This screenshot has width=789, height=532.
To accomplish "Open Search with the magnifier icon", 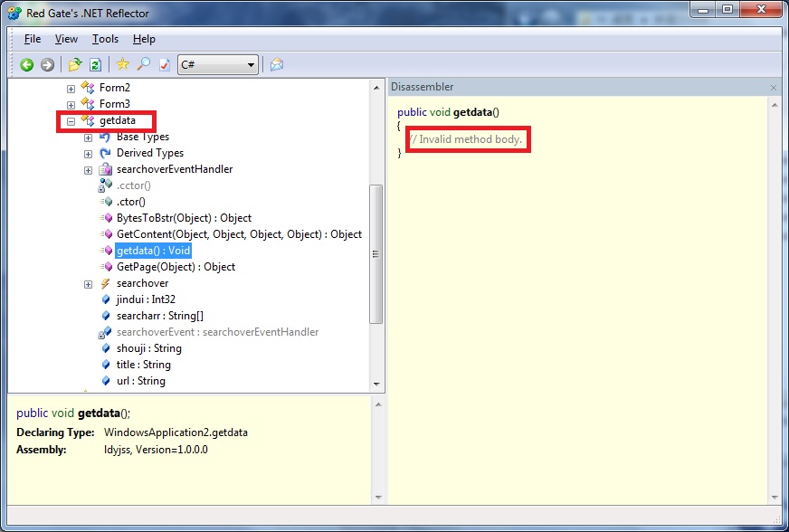I will coord(144,64).
